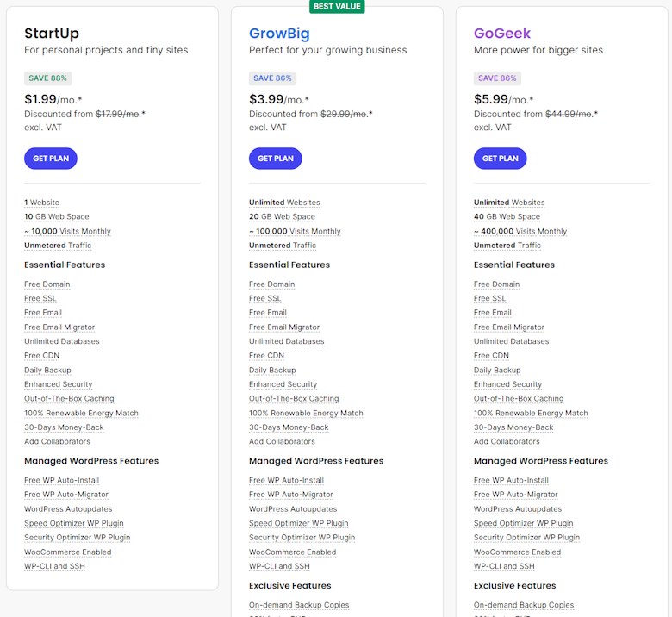
Task: Open WooCommerce Enabled info in GoGeek
Action: (x=517, y=552)
